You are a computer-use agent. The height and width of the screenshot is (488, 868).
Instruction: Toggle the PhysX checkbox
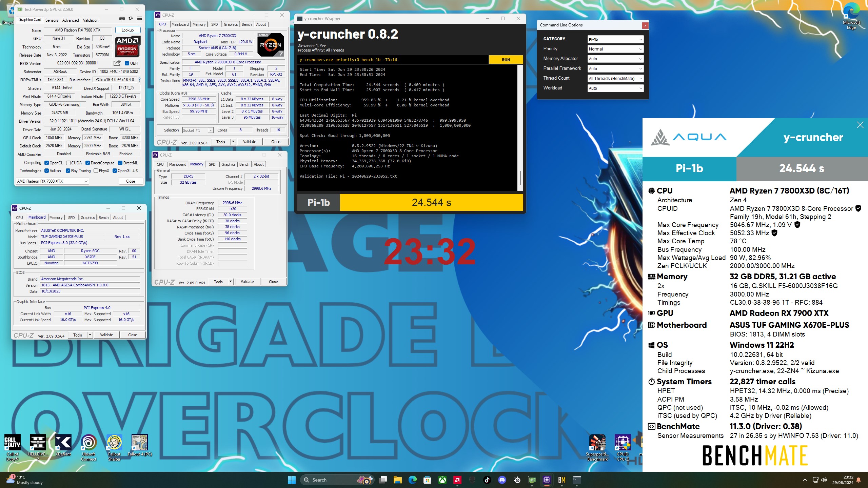point(96,171)
